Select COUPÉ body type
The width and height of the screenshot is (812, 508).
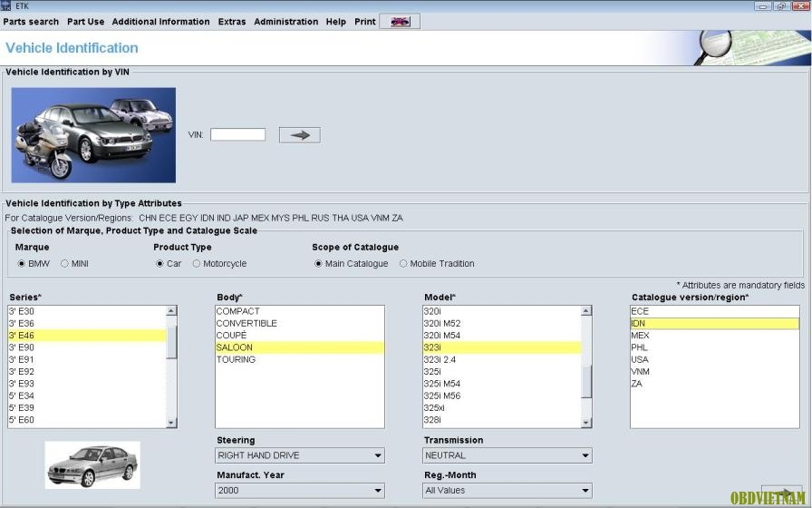click(x=300, y=336)
